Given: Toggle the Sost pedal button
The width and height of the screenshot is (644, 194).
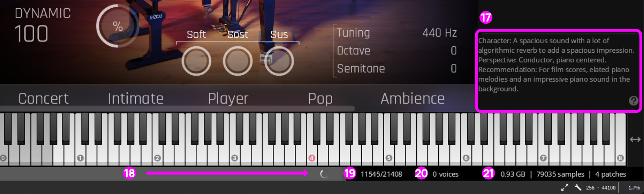Looking at the screenshot, I should pos(238,61).
